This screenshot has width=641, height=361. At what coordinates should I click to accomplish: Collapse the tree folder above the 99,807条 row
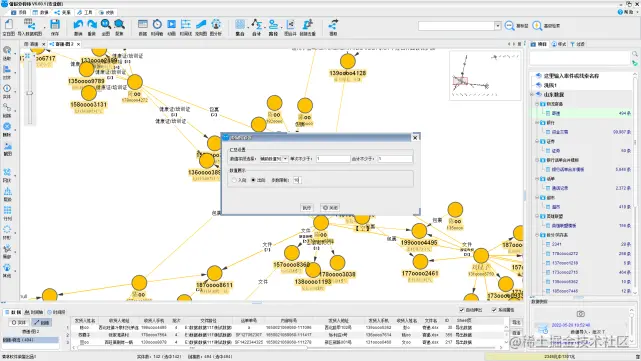click(x=537, y=123)
